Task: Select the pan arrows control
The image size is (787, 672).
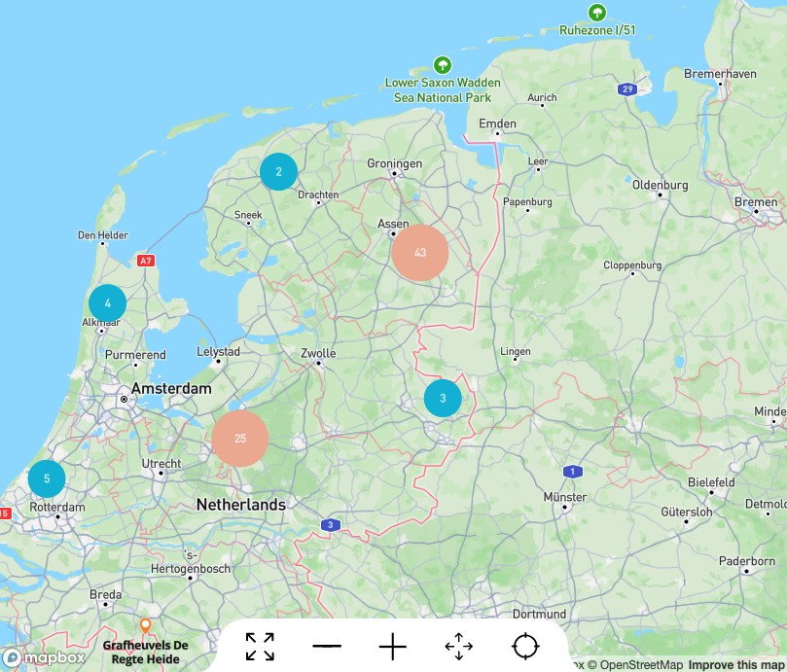Action: pos(457,646)
